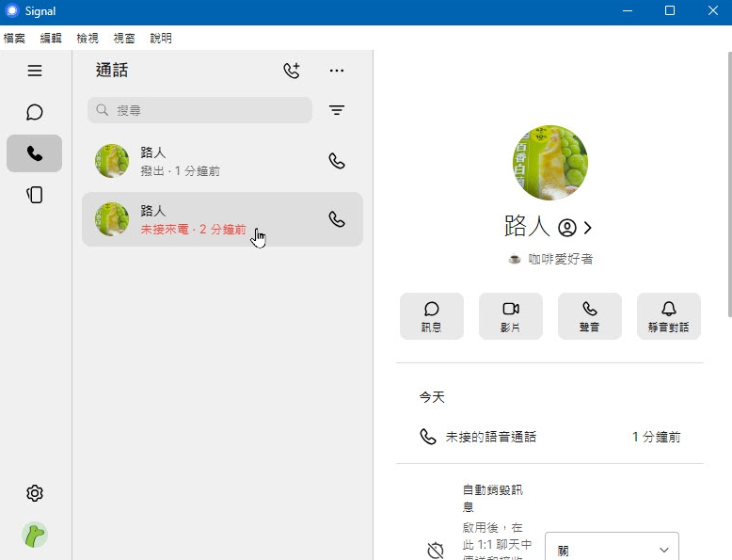Open the 說明 menu
The width and height of the screenshot is (732, 560).
[x=161, y=39]
